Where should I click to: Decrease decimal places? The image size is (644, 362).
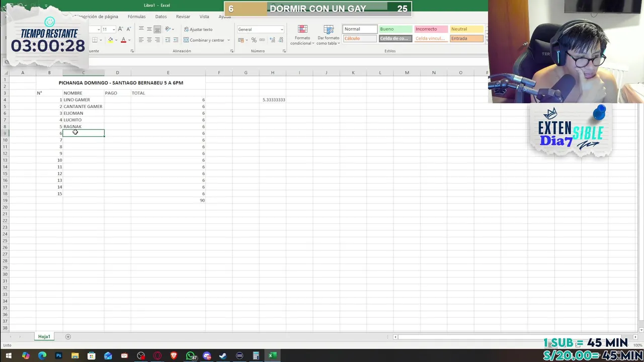pyautogui.click(x=280, y=40)
